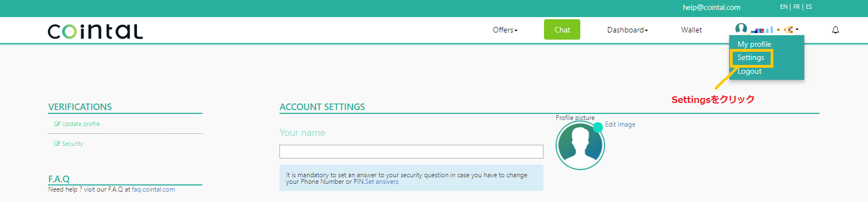Click the user avatar icon in navbar
The height and width of the screenshot is (202, 868).
[x=741, y=29]
